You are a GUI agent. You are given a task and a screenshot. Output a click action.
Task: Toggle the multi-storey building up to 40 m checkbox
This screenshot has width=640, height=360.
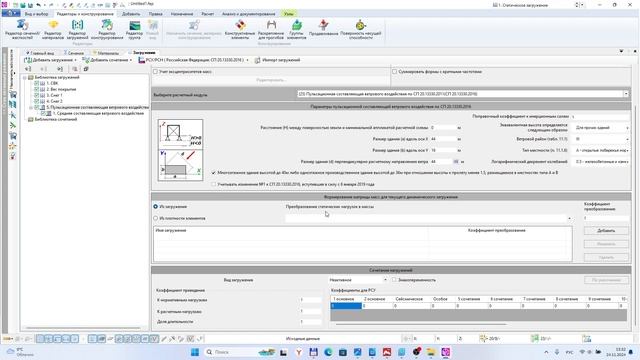[x=213, y=173]
